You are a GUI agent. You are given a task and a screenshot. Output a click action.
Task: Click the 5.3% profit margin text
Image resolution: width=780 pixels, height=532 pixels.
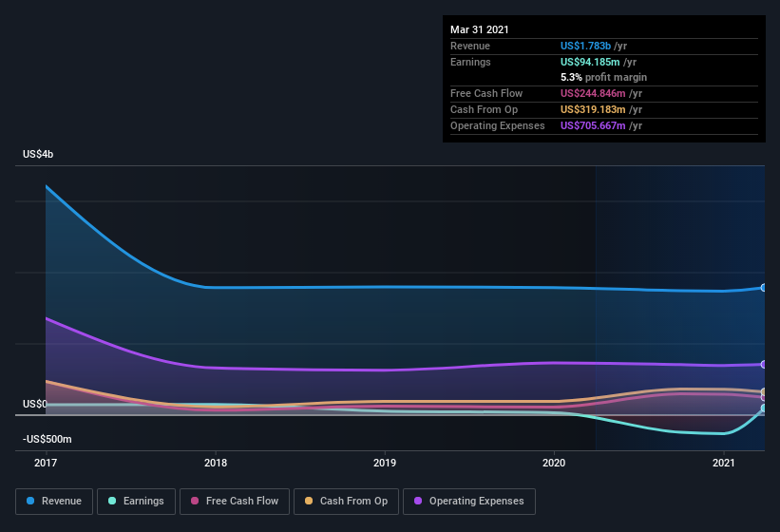[x=604, y=77]
